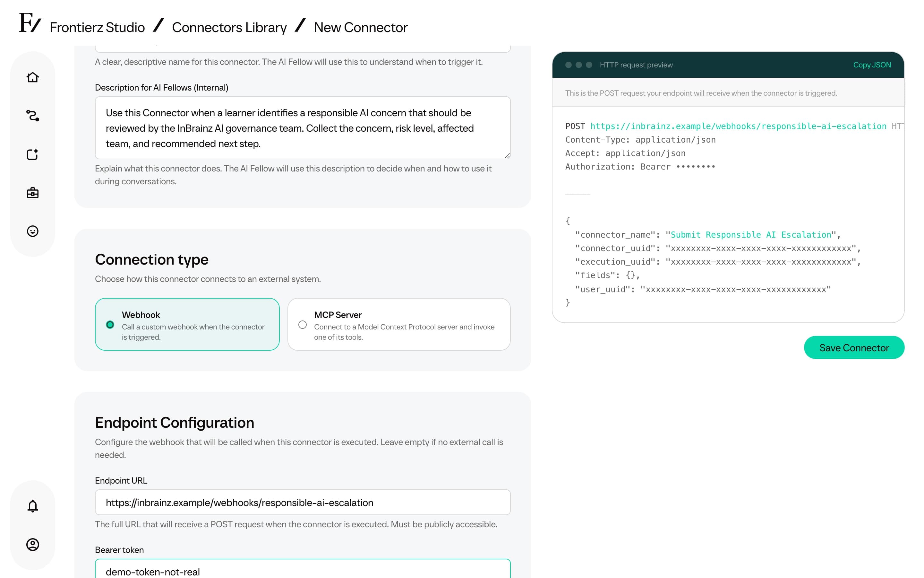Open the smiley face sidebar icon
Image resolution: width=924 pixels, height=578 pixels.
(x=32, y=231)
